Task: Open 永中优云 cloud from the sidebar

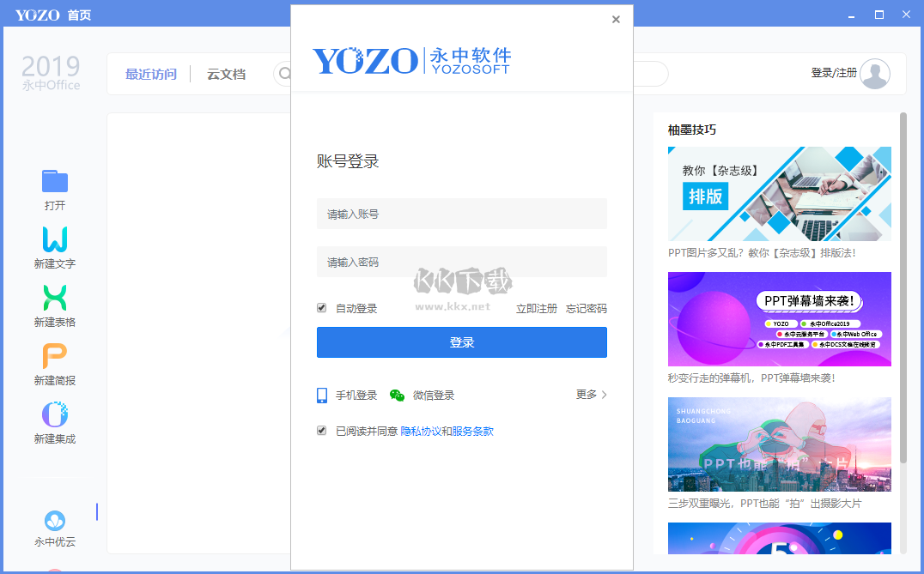Action: tap(54, 522)
